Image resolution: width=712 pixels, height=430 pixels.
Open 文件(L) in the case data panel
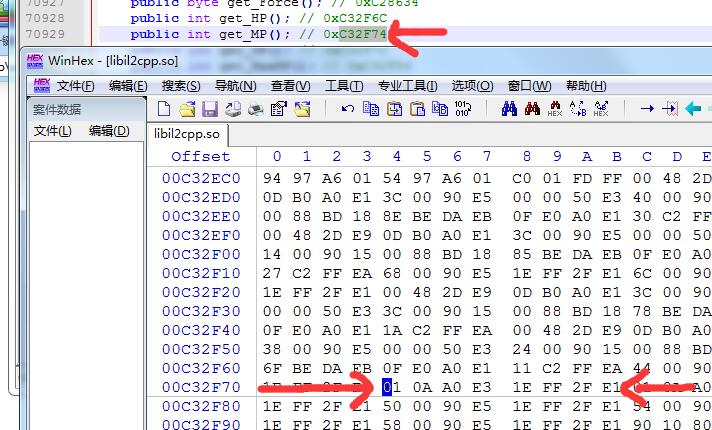pyautogui.click(x=53, y=131)
